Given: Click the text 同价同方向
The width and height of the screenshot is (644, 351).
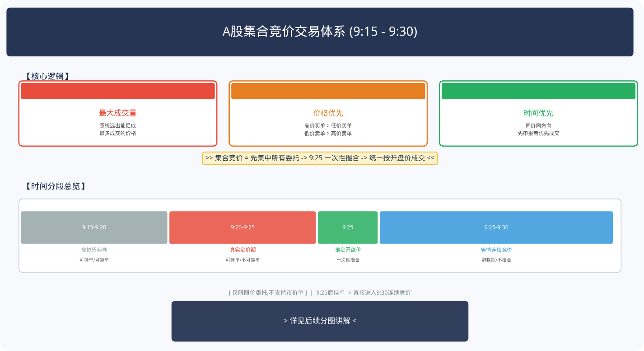Looking at the screenshot, I should [539, 126].
